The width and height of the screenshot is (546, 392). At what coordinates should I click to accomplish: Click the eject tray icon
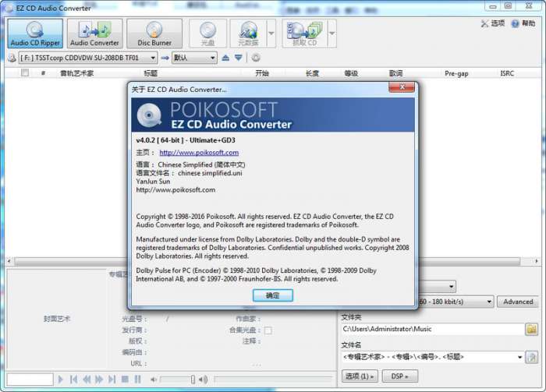pos(225,58)
